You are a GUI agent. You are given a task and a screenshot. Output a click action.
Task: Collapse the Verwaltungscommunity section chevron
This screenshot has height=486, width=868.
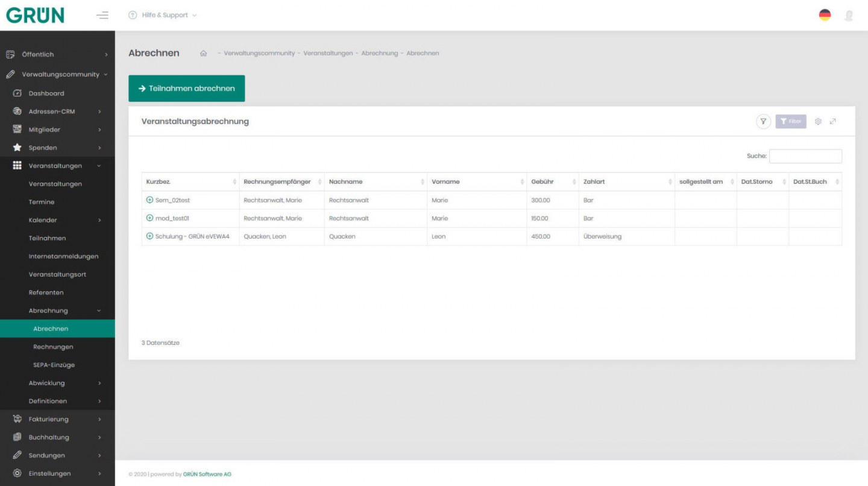click(106, 75)
